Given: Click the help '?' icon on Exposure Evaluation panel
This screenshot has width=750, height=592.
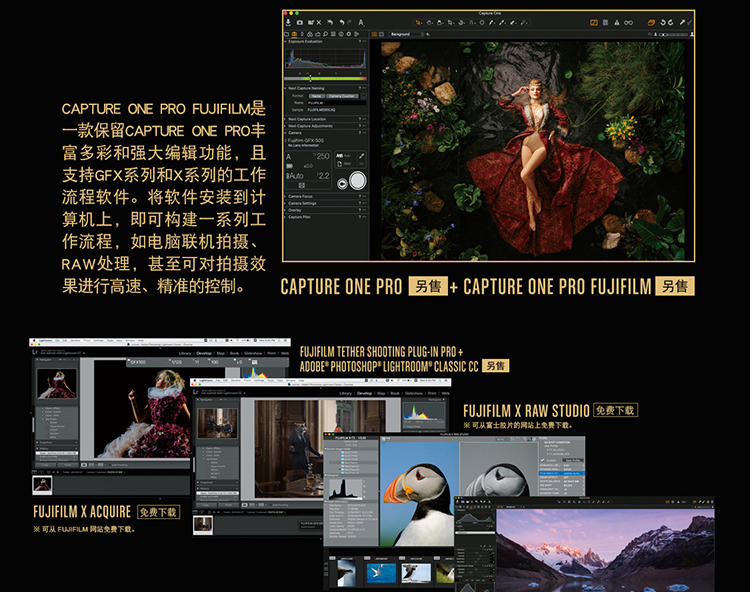Looking at the screenshot, I should 360,41.
